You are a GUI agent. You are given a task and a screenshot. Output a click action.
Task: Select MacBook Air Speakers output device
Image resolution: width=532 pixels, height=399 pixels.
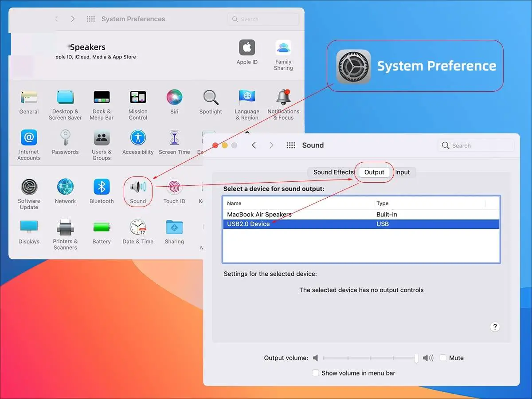[x=259, y=215]
